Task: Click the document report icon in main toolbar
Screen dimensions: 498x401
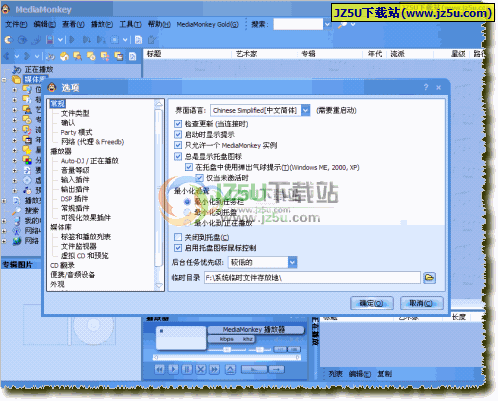Action: point(138,40)
